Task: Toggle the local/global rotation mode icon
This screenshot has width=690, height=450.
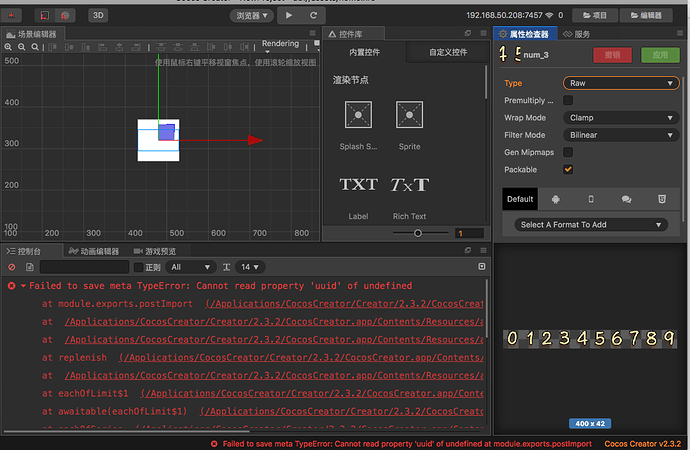Action: 65,15
